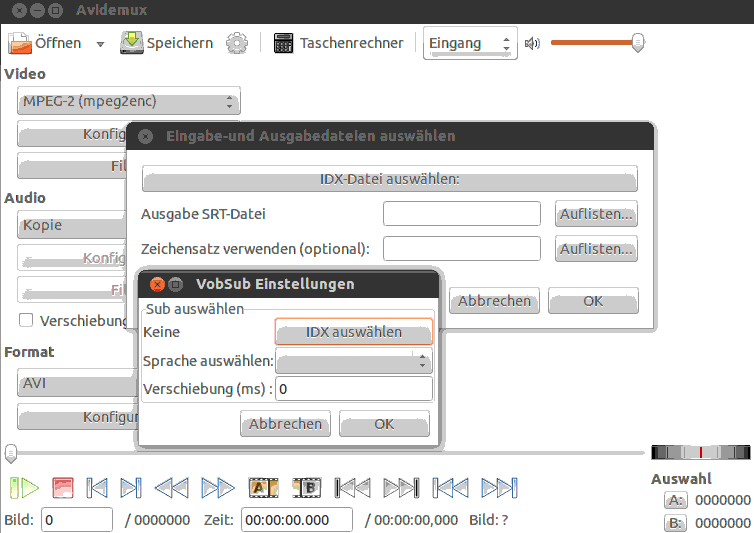Toggle the Verschiebung checkbox in the main window
The height and width of the screenshot is (533, 754).
(25, 320)
